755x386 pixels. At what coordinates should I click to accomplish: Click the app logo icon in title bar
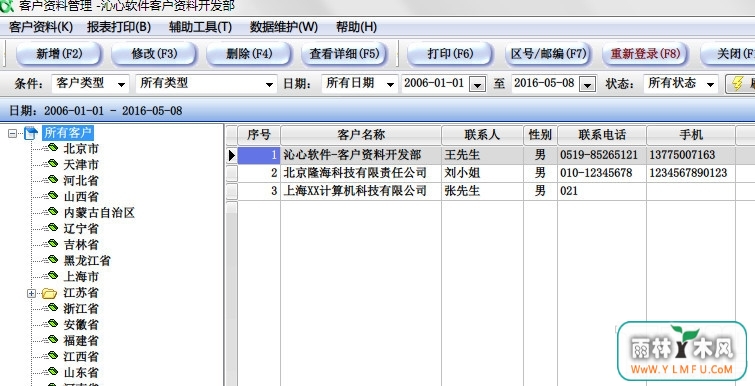pos(7,6)
